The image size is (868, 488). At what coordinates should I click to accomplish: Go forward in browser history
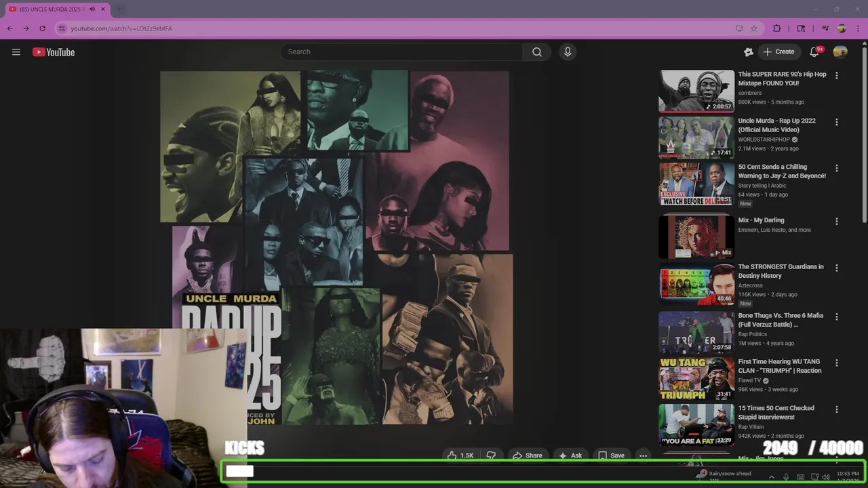pyautogui.click(x=26, y=28)
